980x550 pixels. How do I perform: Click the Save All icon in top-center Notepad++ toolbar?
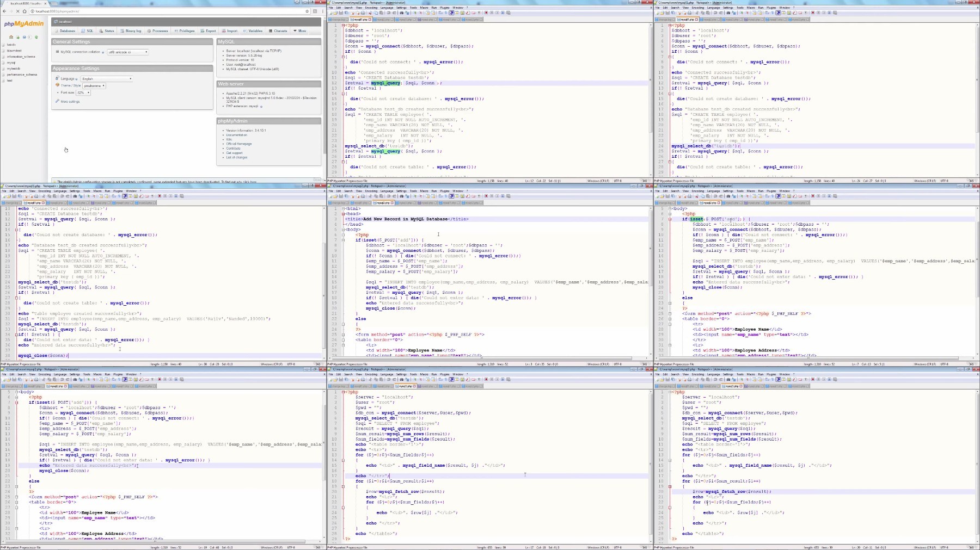point(346,13)
